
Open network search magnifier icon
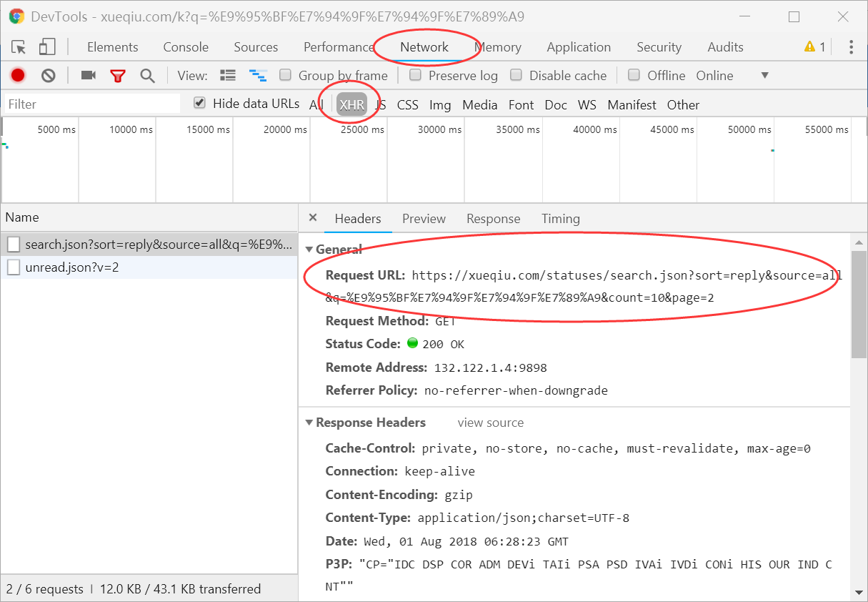pyautogui.click(x=147, y=75)
